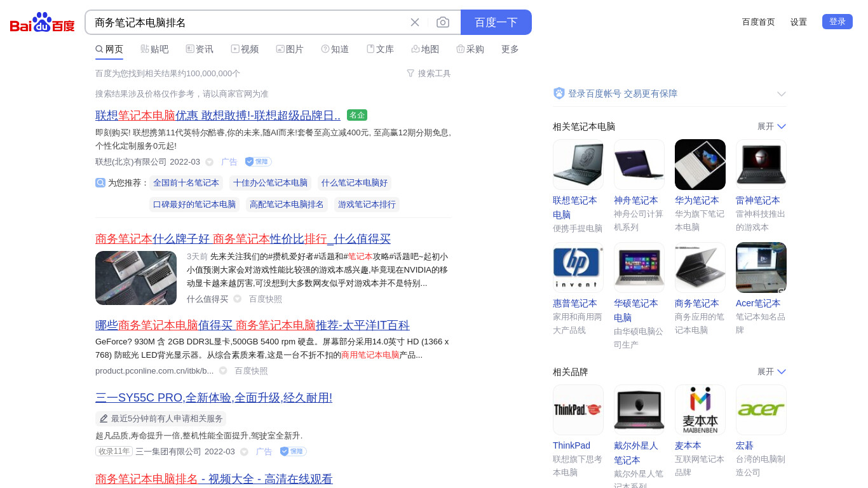
Task: Open the laptop thumbnail in 什么值得买 result
Action: click(136, 278)
